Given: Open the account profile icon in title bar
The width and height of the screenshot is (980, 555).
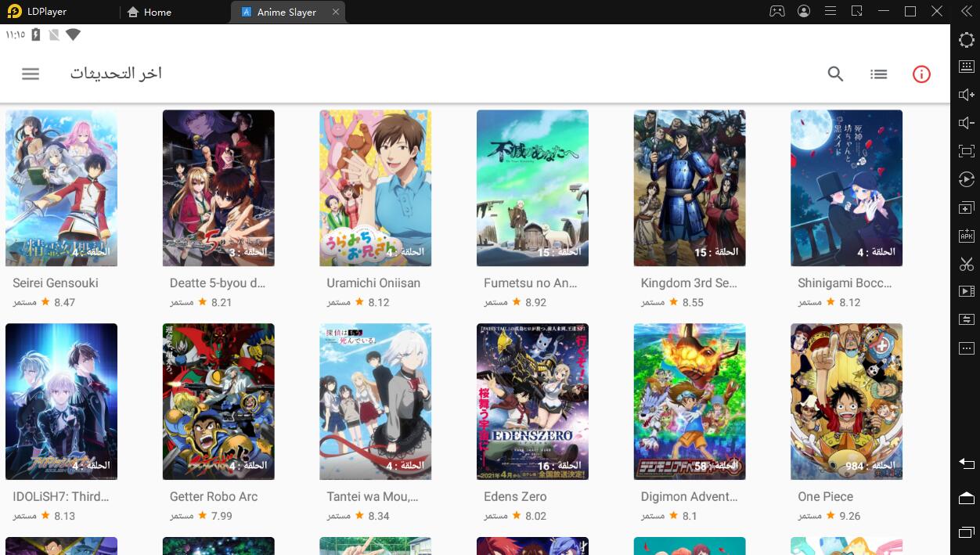Looking at the screenshot, I should click(804, 12).
